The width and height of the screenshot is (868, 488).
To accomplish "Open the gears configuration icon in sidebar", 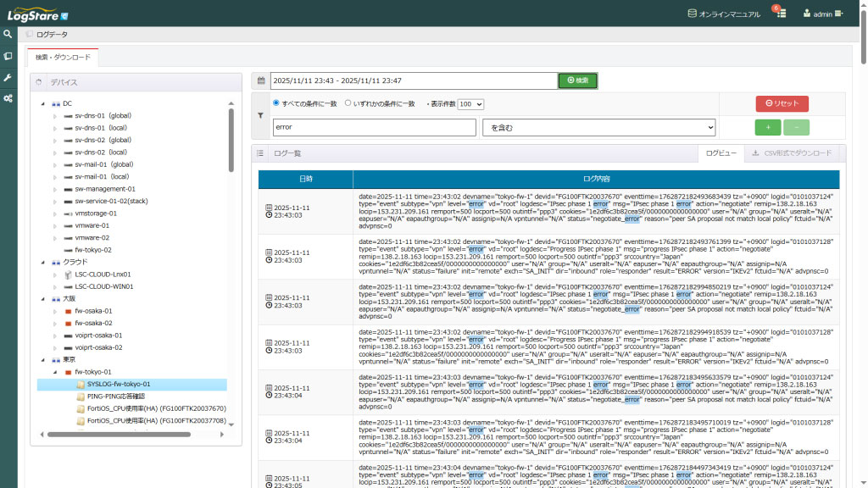I will point(8,98).
